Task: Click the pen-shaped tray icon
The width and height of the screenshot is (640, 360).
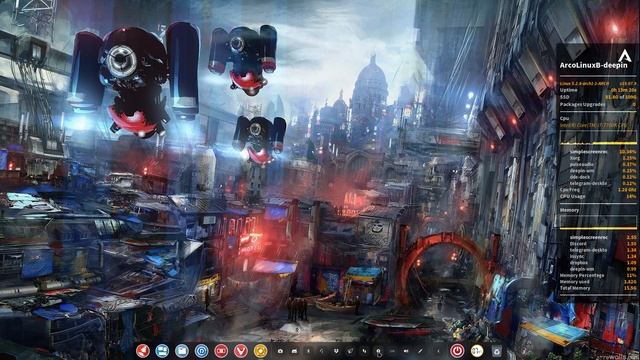Action: pos(420,351)
